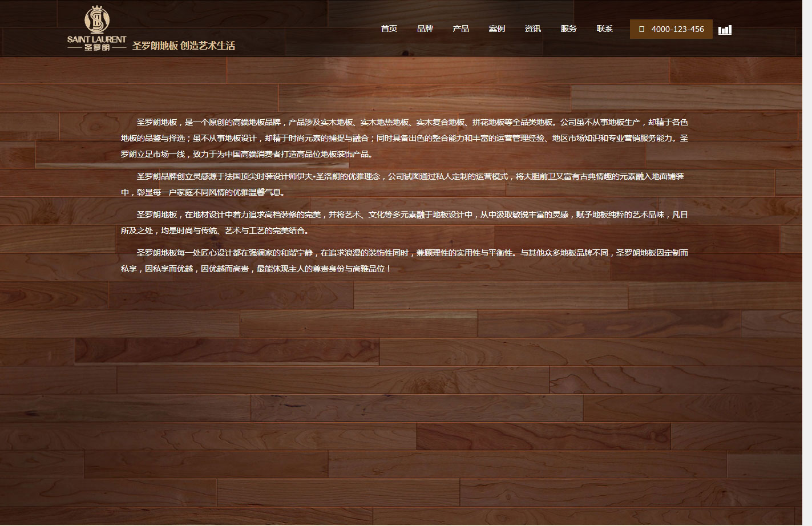The image size is (812, 526).
Task: Click the Saint Laurent crown logo
Action: pyautogui.click(x=97, y=19)
